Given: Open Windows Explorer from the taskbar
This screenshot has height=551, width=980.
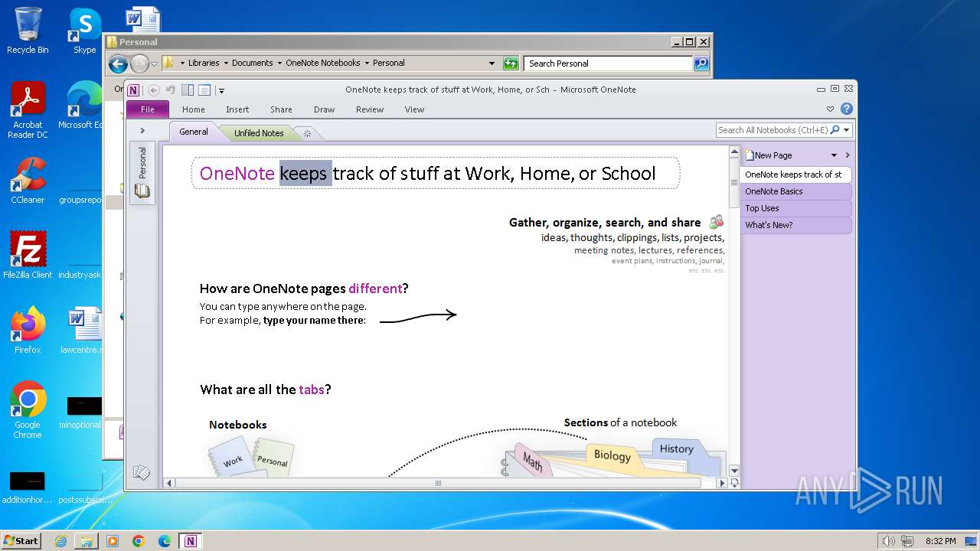Looking at the screenshot, I should point(87,541).
